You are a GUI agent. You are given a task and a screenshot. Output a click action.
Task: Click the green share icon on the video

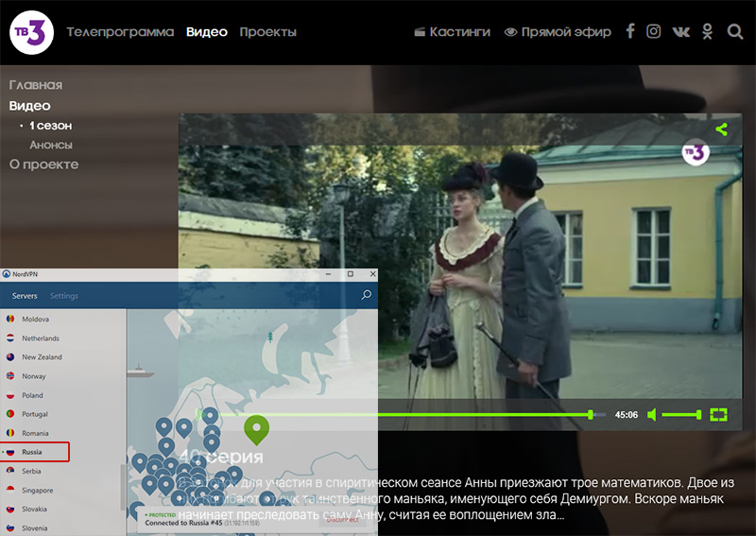[721, 130]
